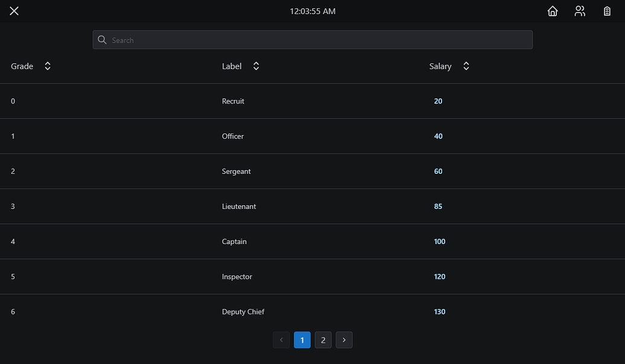Screen dimensions: 625x364
Task: Select the Deputy Chief row label
Action: coord(243,311)
